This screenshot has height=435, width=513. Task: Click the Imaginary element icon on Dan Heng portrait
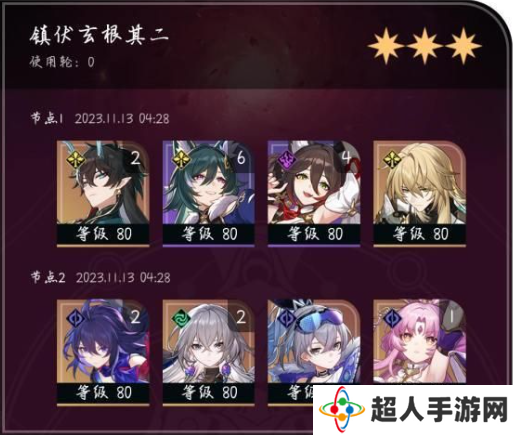pyautogui.click(x=76, y=159)
